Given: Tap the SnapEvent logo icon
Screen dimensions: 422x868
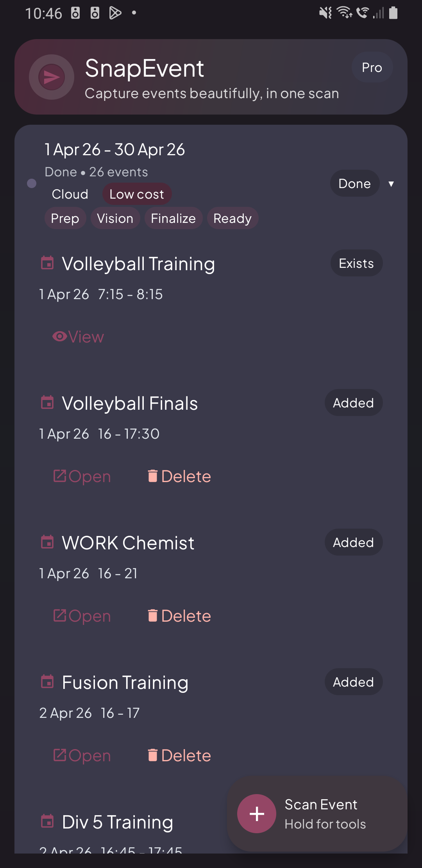Looking at the screenshot, I should tap(52, 77).
